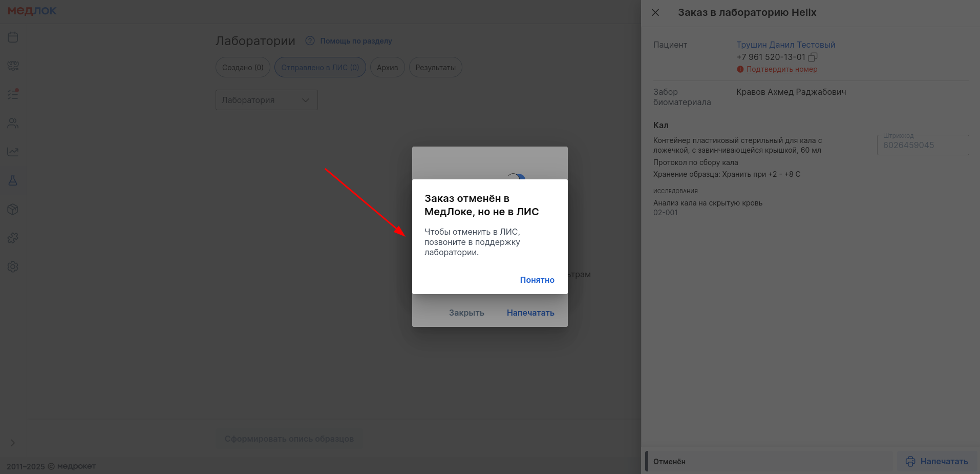The width and height of the screenshot is (980, 474).
Task: Open the box package icon
Action: (13, 209)
